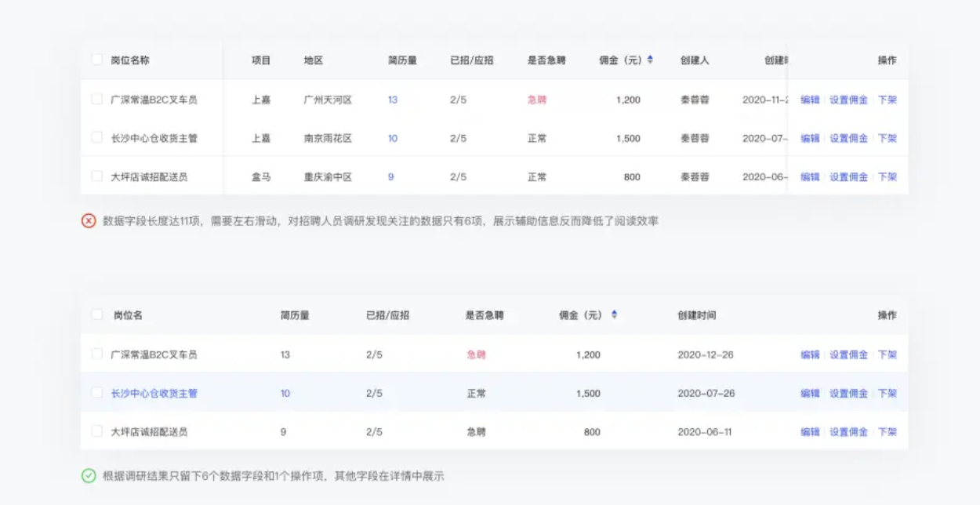Sort by 佣金（元） in the lower table
The width and height of the screenshot is (980, 505).
614,314
